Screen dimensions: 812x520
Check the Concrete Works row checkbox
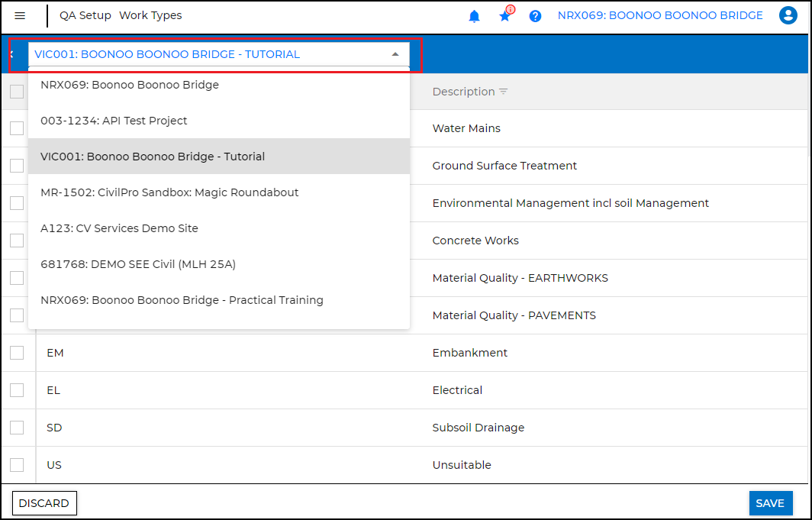[x=17, y=241]
